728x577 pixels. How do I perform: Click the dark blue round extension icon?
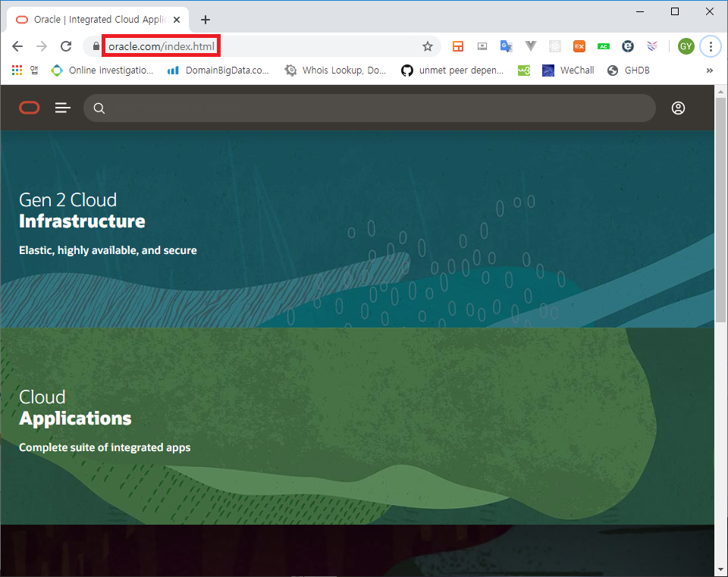[x=628, y=46]
